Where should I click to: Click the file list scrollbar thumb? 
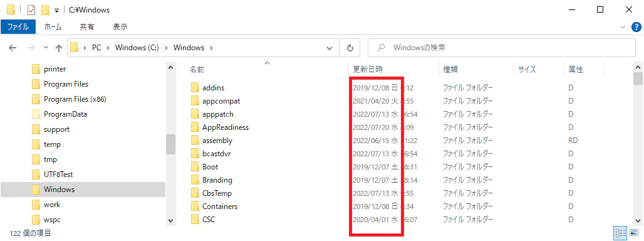click(638, 78)
